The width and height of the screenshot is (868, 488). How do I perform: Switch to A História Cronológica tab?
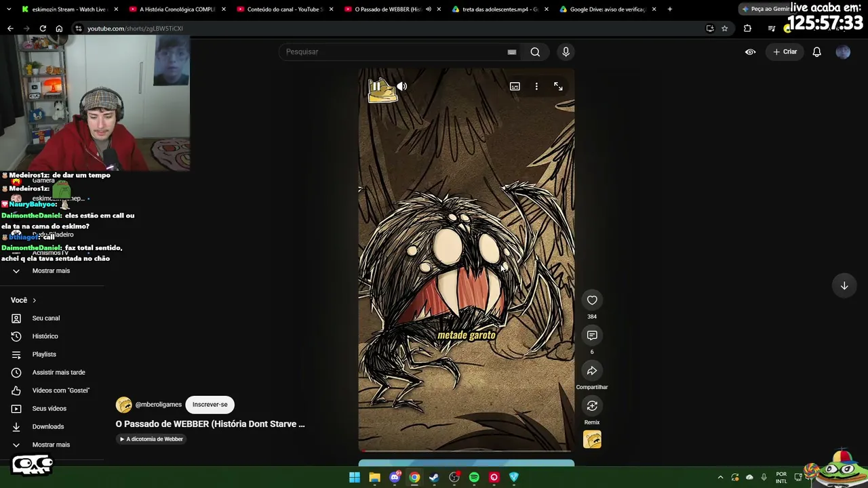point(177,9)
